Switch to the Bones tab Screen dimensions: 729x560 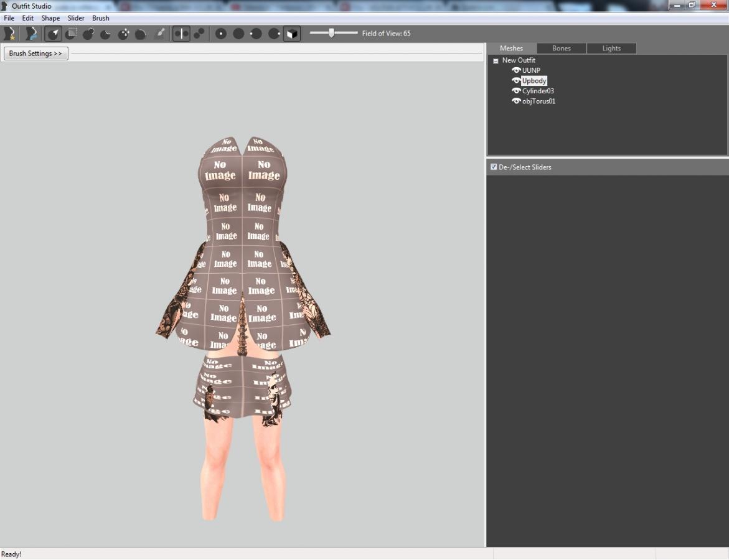[561, 49]
